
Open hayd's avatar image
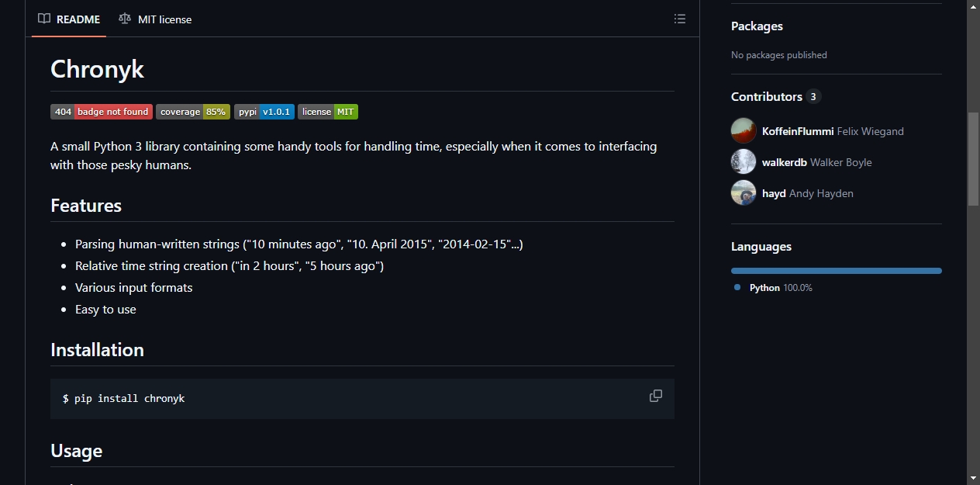pyautogui.click(x=744, y=192)
